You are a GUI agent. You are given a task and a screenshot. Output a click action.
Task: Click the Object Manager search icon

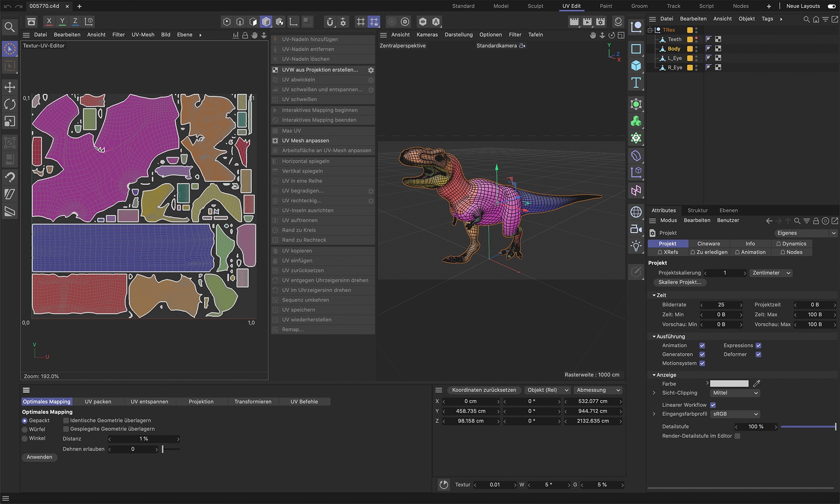[806, 19]
